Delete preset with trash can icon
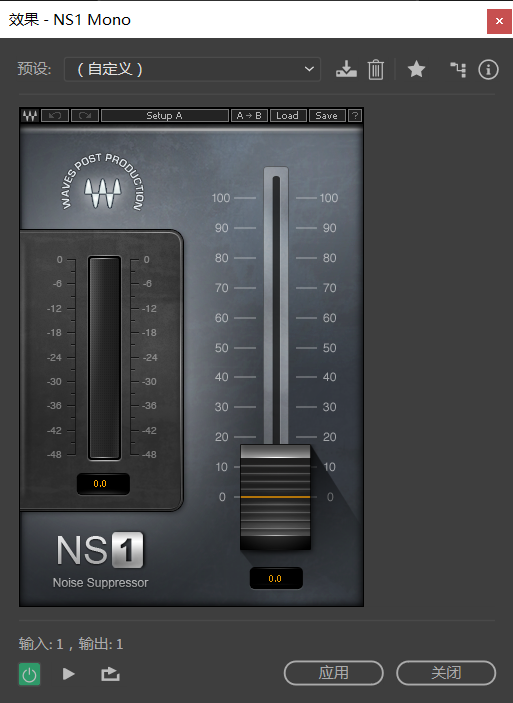This screenshot has height=703, width=513. click(x=376, y=69)
